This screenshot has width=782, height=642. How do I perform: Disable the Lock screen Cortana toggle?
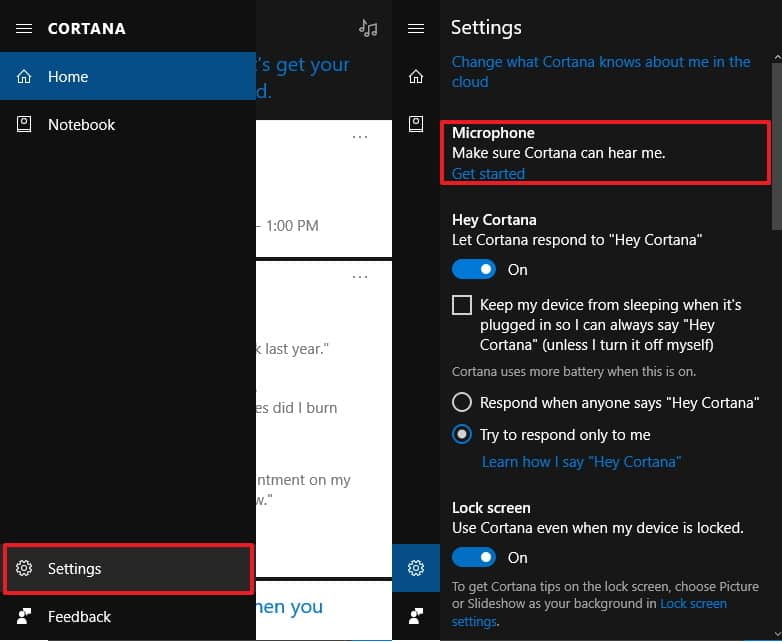[474, 557]
